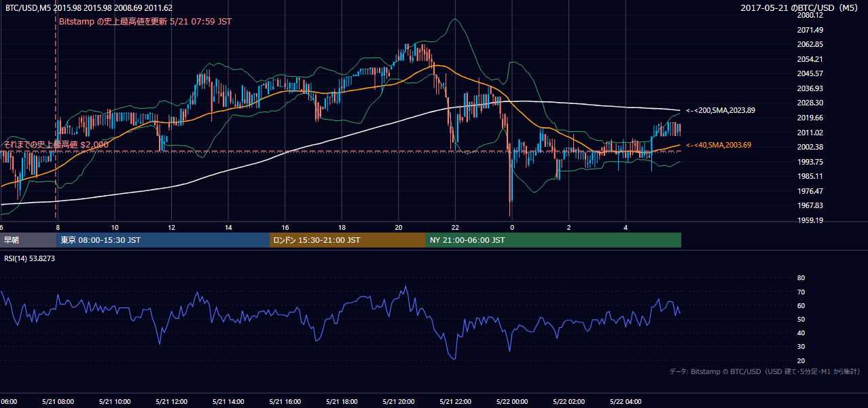Click the 2011.02 price axis label
This screenshot has width=868, height=408.
point(810,133)
